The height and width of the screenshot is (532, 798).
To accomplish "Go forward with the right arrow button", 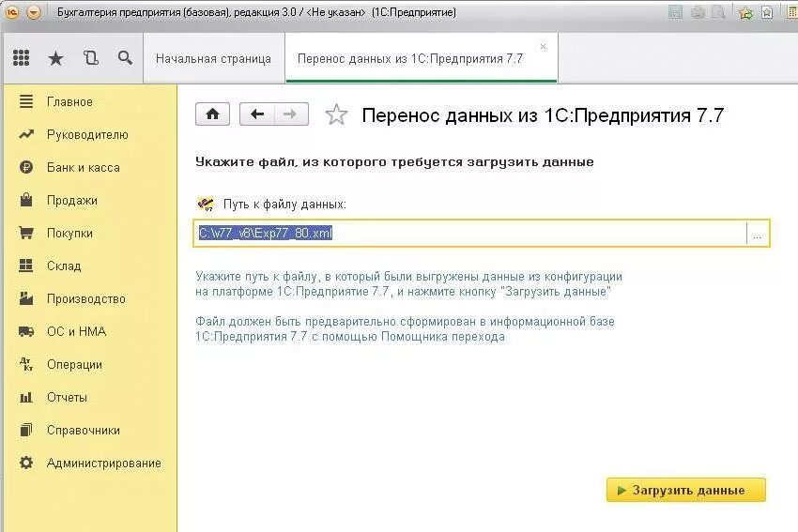I will click(291, 114).
